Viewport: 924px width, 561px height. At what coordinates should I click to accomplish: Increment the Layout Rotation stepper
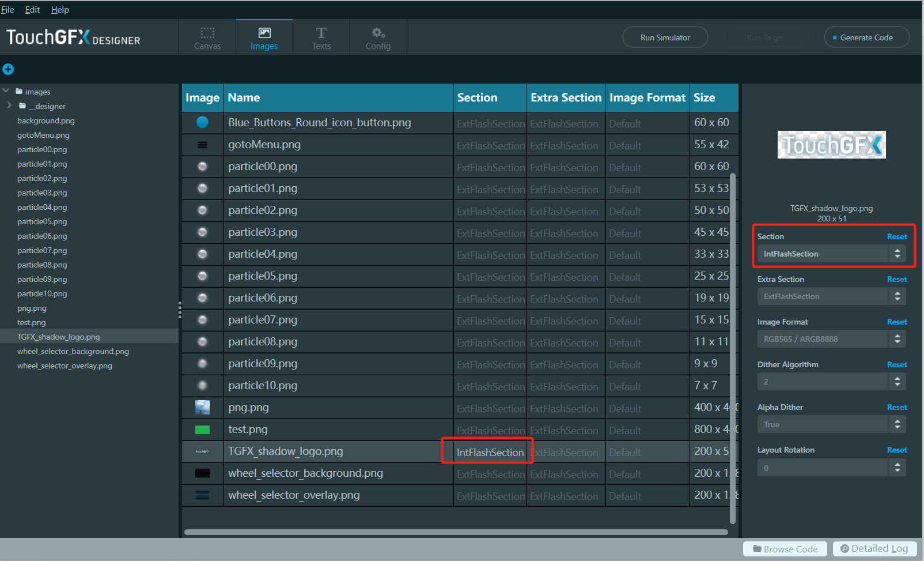click(897, 465)
